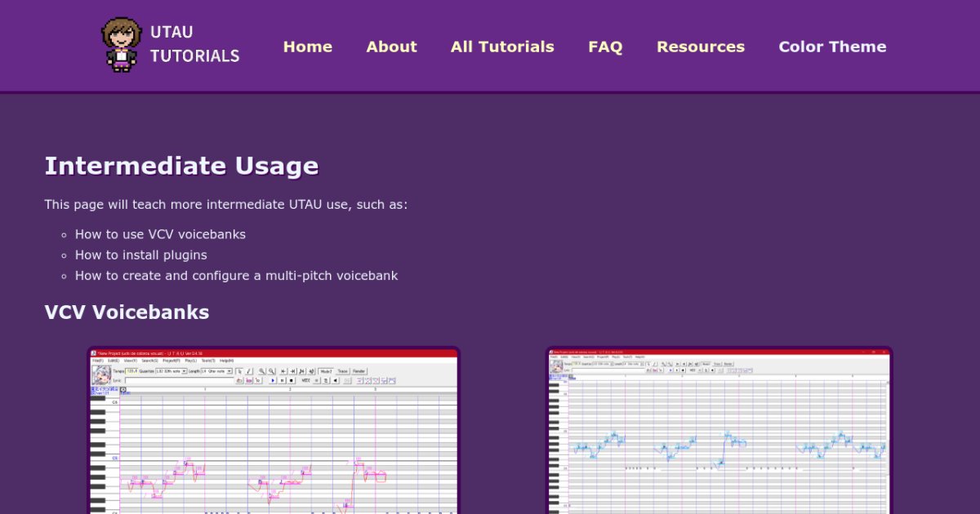Open the Length dropdown in left UTAU screenshot
The height and width of the screenshot is (514, 980).
click(216, 371)
